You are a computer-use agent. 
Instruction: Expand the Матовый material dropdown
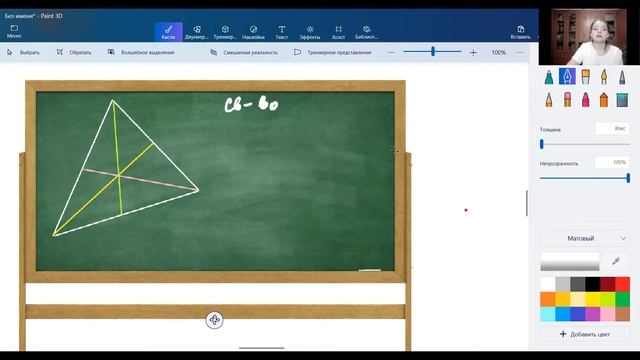pos(584,238)
